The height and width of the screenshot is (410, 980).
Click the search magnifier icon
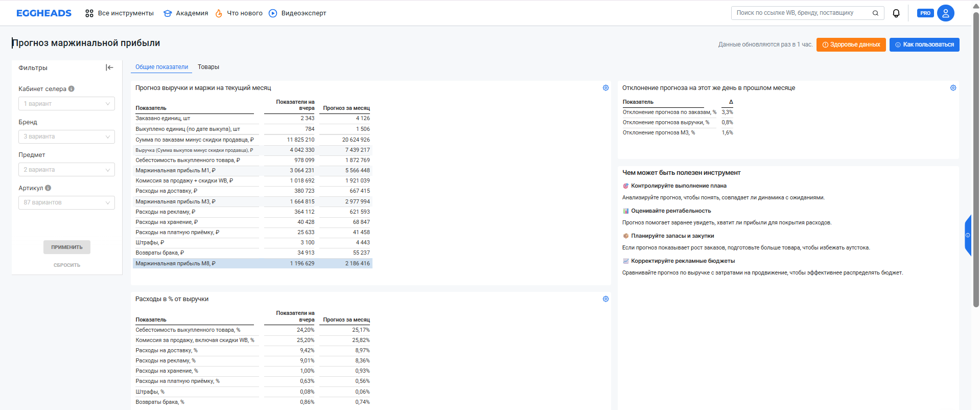coord(875,13)
